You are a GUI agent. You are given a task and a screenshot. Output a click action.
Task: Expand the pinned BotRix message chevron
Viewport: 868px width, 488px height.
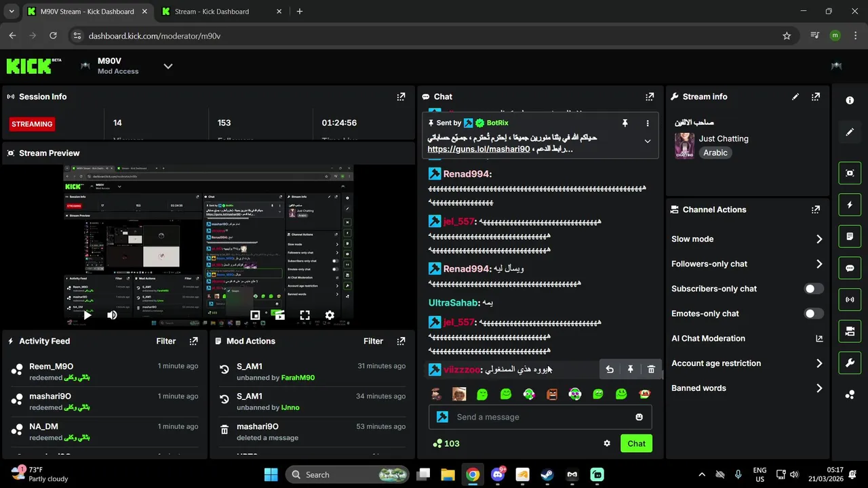tap(648, 141)
